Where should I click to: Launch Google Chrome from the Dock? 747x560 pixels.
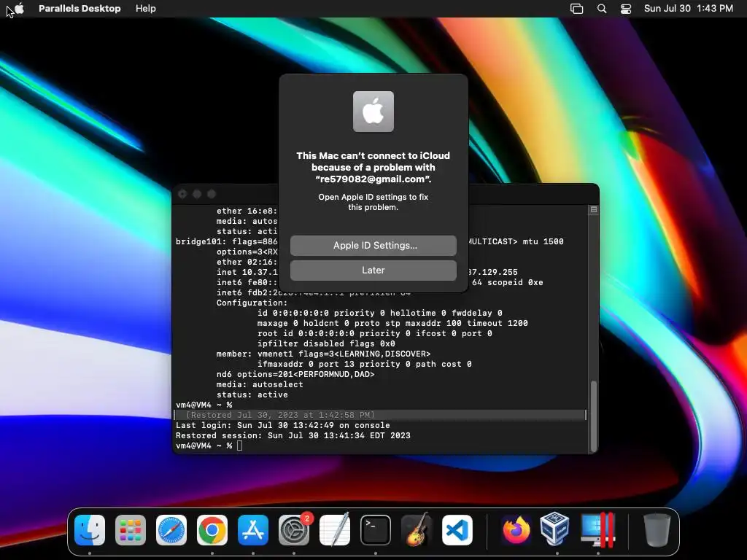pyautogui.click(x=212, y=529)
